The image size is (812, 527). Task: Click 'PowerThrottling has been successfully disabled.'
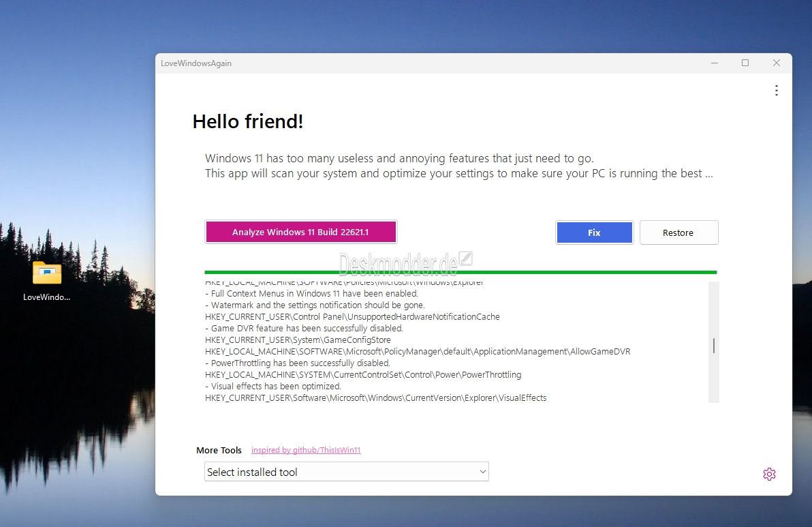298,363
